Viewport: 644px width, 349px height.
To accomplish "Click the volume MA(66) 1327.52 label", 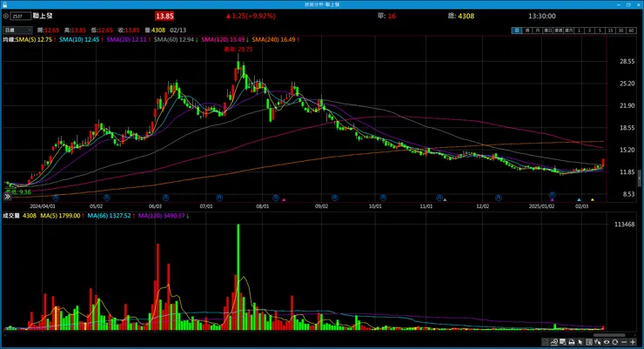I will click(109, 216).
